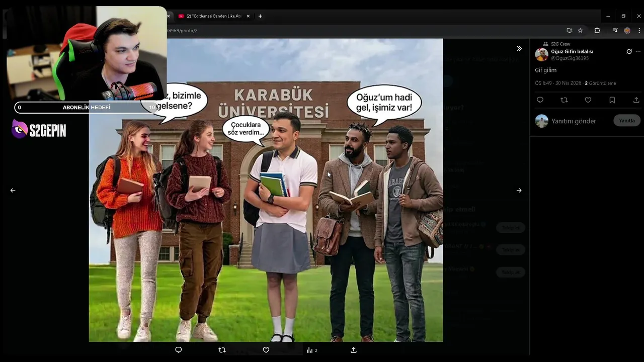Screen dimensions: 644x362
Task: Share using the icon below the photo
Action: [354, 350]
